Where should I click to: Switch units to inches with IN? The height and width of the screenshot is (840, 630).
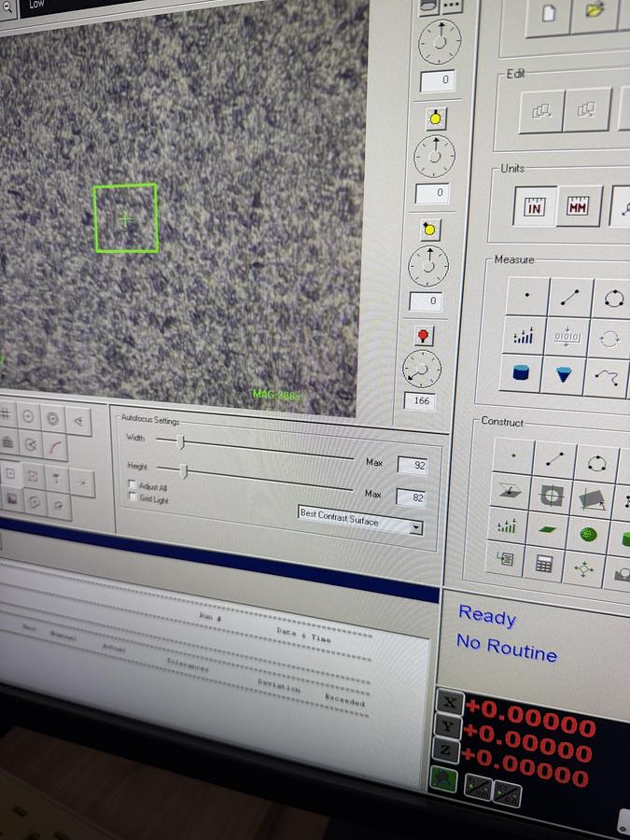pos(535,207)
